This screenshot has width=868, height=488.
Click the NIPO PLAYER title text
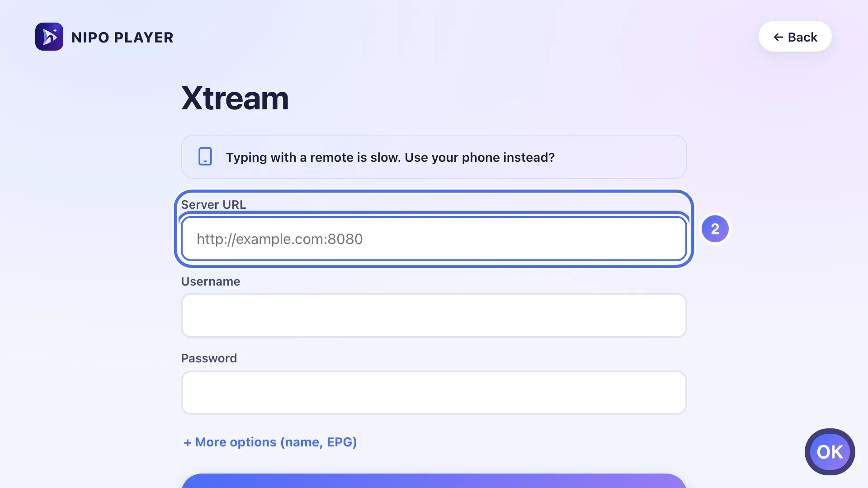[x=123, y=37]
